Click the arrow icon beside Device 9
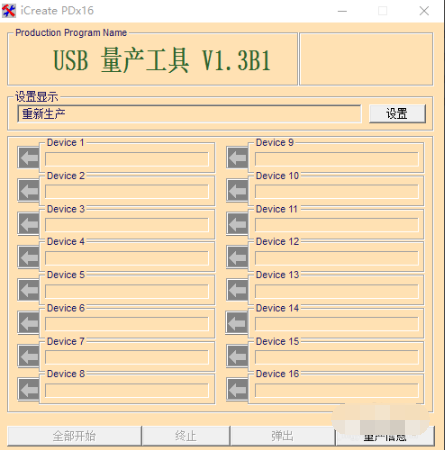 [x=237, y=157]
